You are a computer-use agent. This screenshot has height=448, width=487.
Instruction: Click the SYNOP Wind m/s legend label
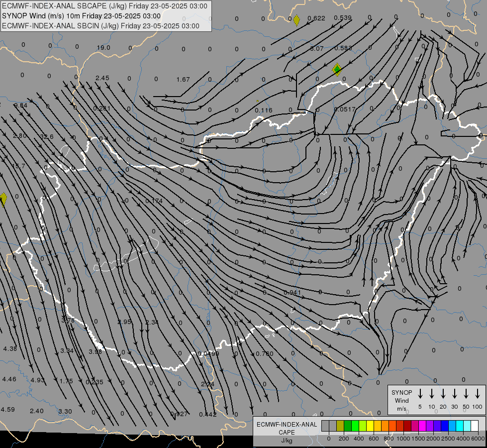(401, 400)
